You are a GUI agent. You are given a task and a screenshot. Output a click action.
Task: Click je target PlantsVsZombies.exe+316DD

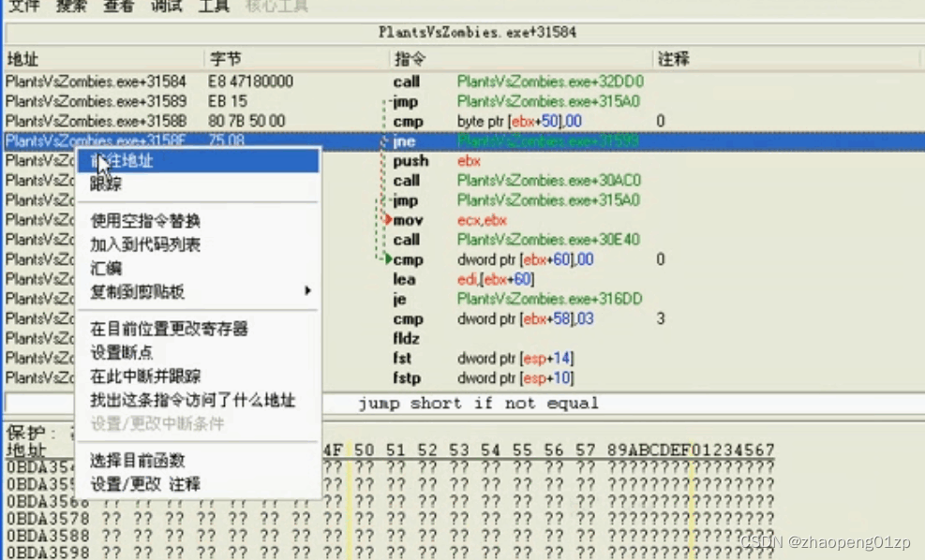[x=549, y=299]
